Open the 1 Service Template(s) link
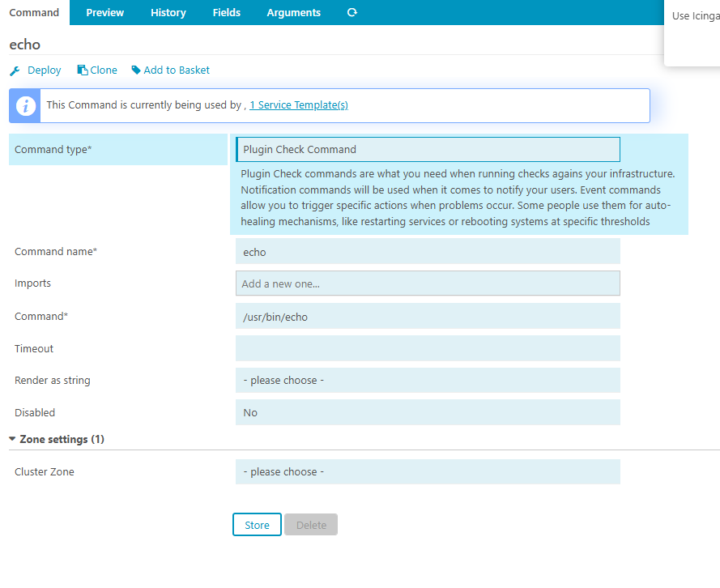720x588 pixels. click(x=299, y=105)
